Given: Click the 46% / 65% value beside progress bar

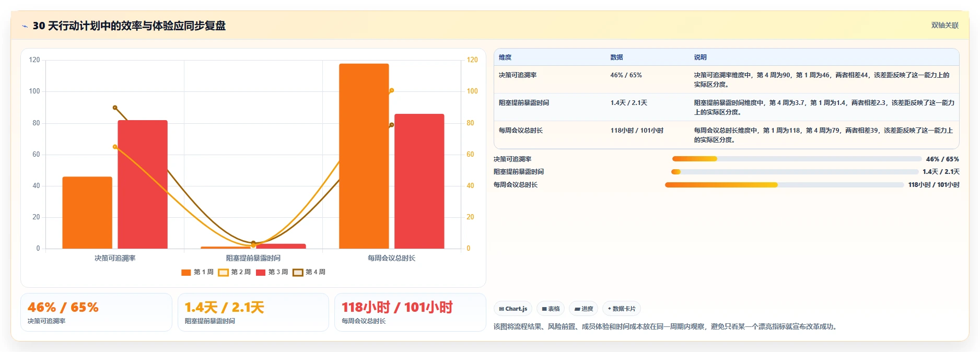Looking at the screenshot, I should pyautogui.click(x=942, y=159).
